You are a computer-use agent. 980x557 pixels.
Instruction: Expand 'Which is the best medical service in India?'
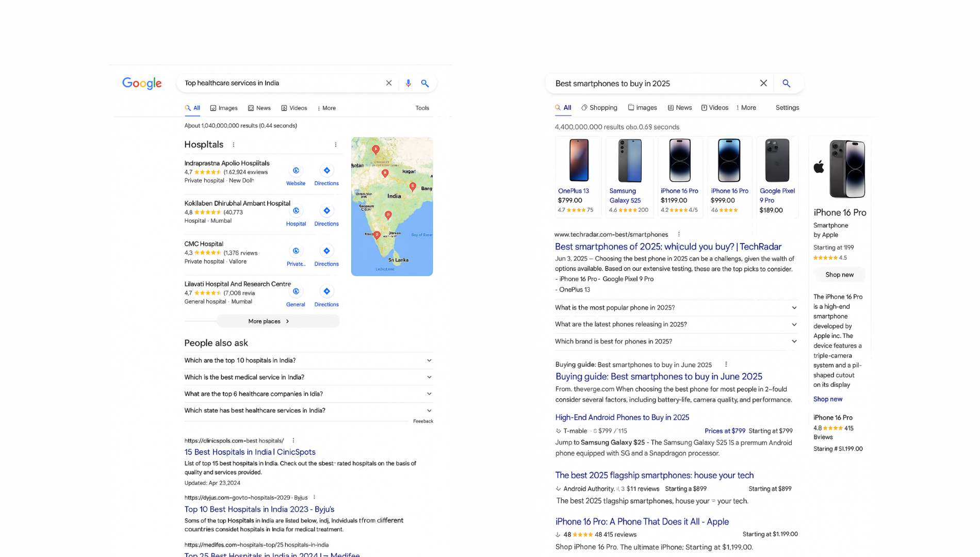(308, 377)
